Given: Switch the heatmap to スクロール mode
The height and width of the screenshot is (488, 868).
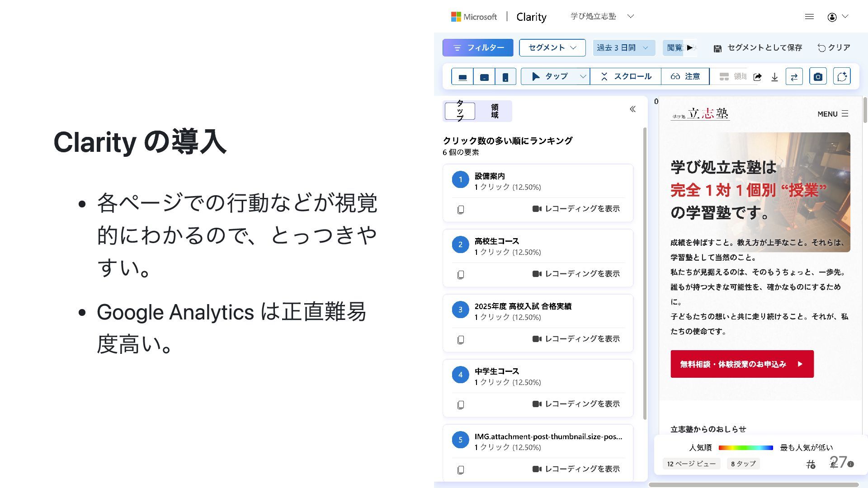Looking at the screenshot, I should (x=626, y=76).
